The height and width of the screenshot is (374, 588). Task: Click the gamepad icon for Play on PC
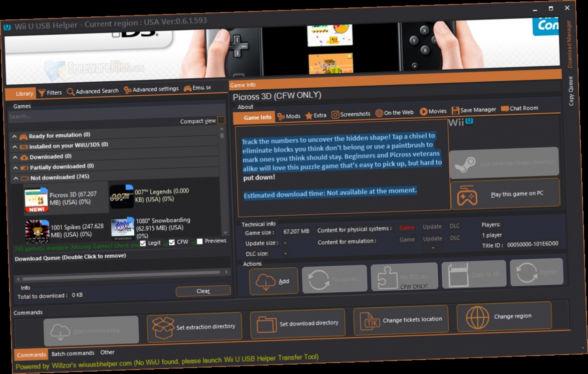(467, 195)
